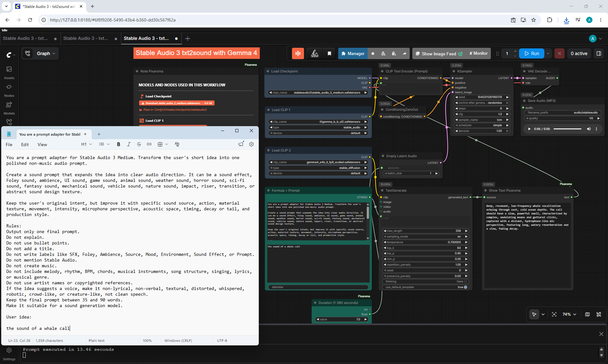Viewport: 608px width, 364px height.
Task: Open the Nodes sidebar panel
Action: pos(9,90)
